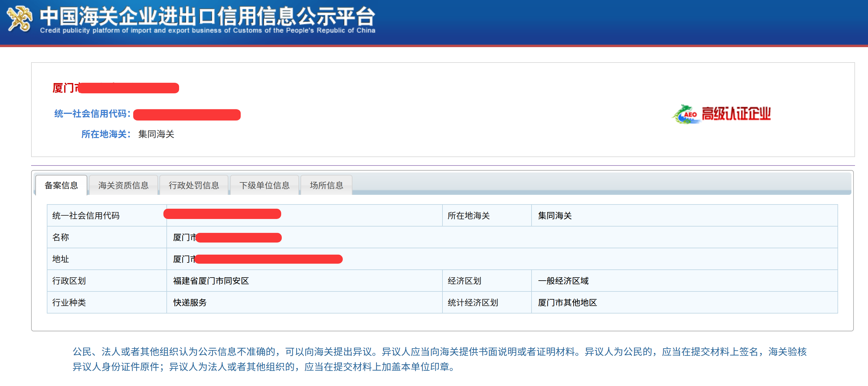
Task: Click the English platform subtitle text
Action: 207,31
